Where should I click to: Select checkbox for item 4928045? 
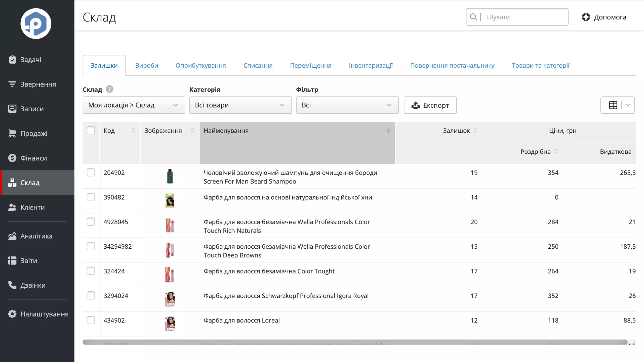[91, 222]
